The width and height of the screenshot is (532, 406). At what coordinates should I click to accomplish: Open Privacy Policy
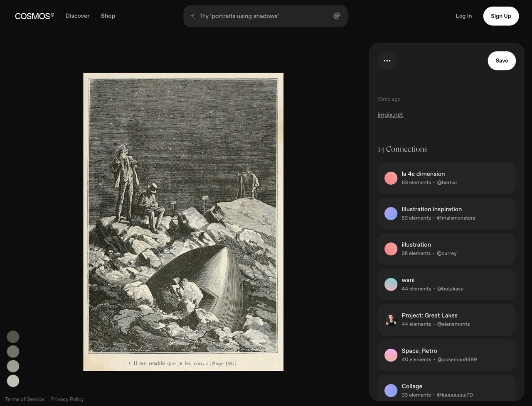67,399
